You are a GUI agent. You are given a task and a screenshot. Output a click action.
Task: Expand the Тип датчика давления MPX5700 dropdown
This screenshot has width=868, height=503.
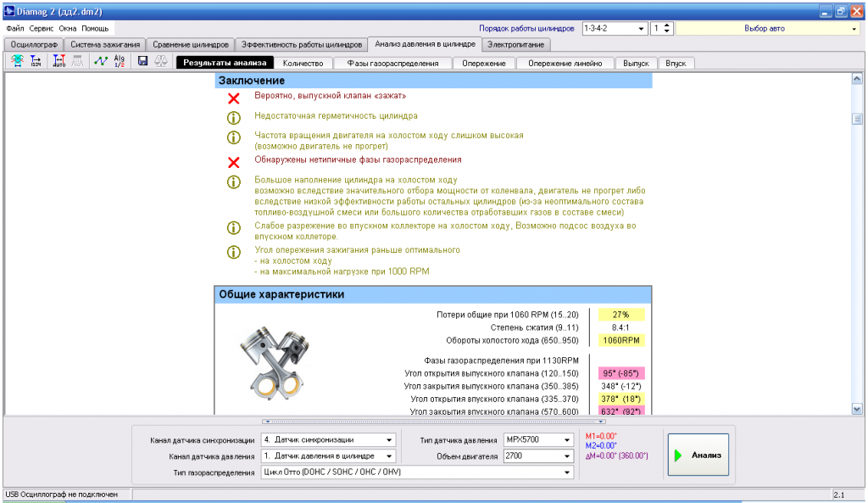567,440
